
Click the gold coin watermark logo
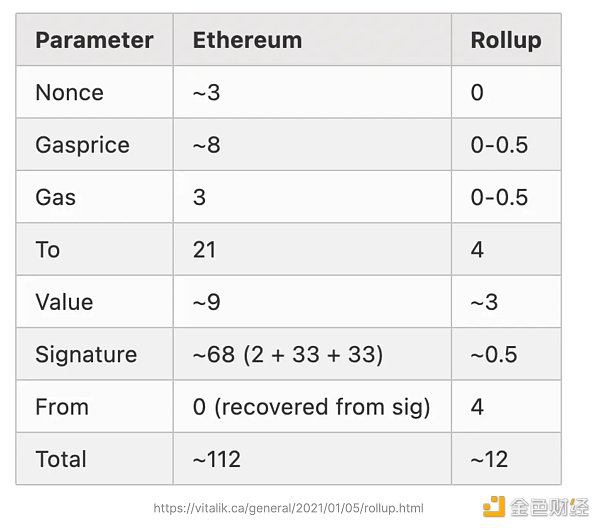pyautogui.click(x=494, y=507)
